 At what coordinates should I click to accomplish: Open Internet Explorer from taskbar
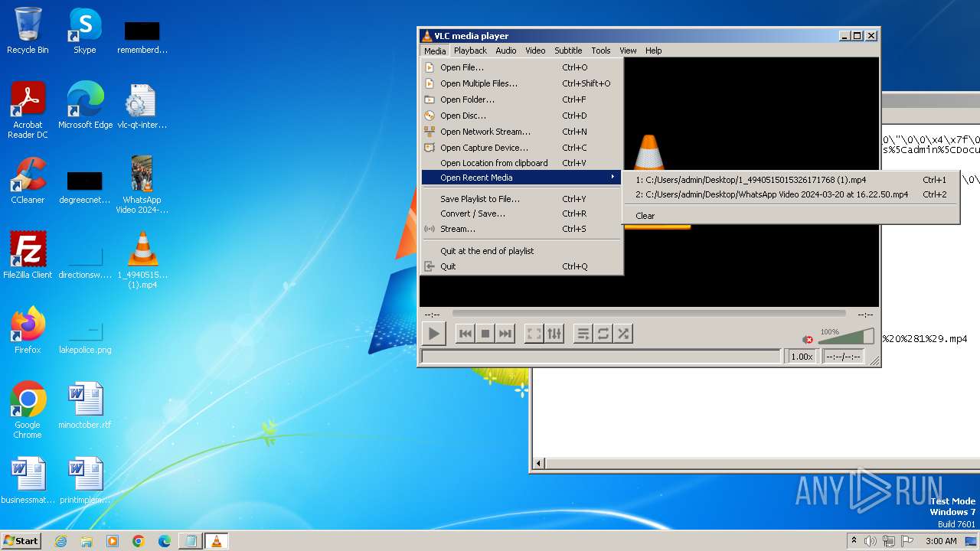click(x=60, y=541)
